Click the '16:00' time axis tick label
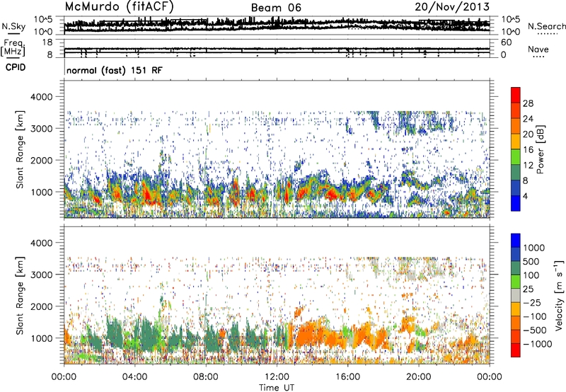 [347, 377]
